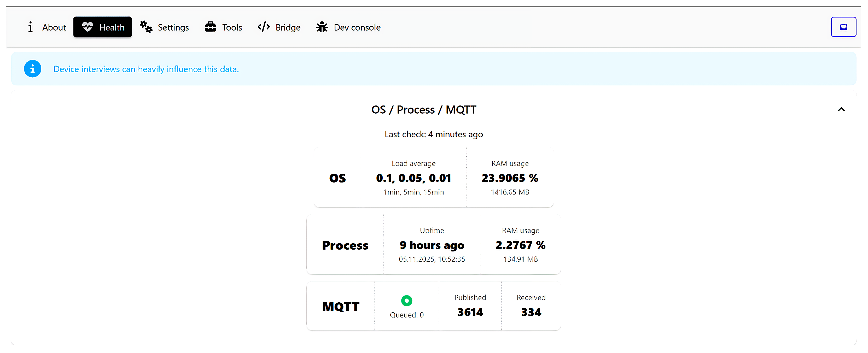Select the Health tab label

coord(112,27)
